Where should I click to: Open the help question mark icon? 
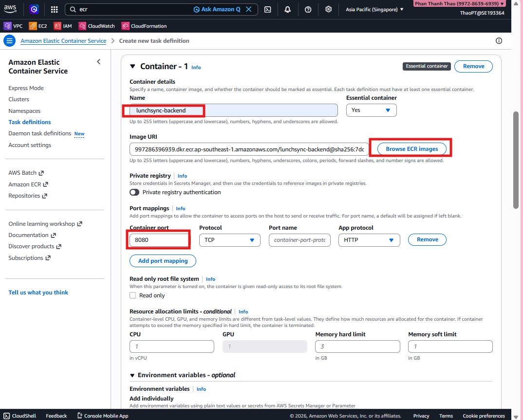coord(308,9)
